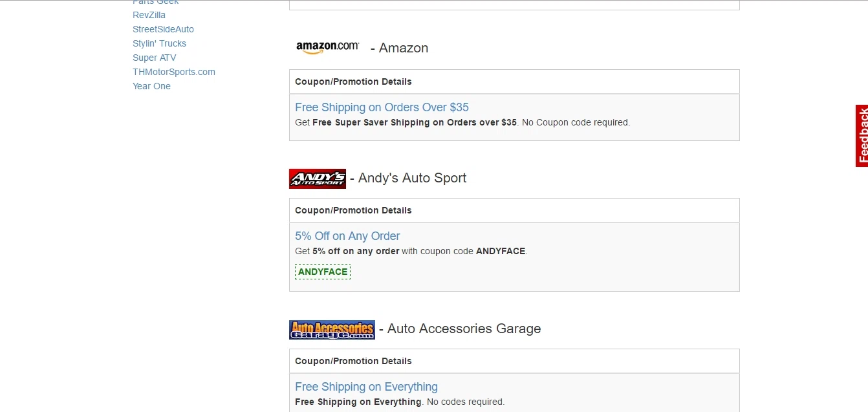Click the '- Amazon' store heading
The height and width of the screenshot is (412, 868).
(399, 48)
